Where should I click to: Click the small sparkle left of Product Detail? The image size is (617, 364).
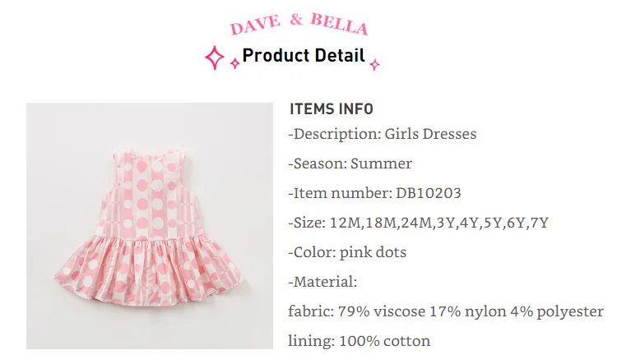[235, 63]
